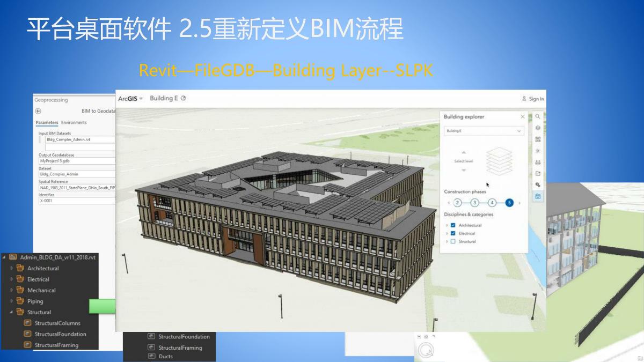Expand the Mechanical folder in the catalog tree
The height and width of the screenshot is (362, 644).
(11, 290)
